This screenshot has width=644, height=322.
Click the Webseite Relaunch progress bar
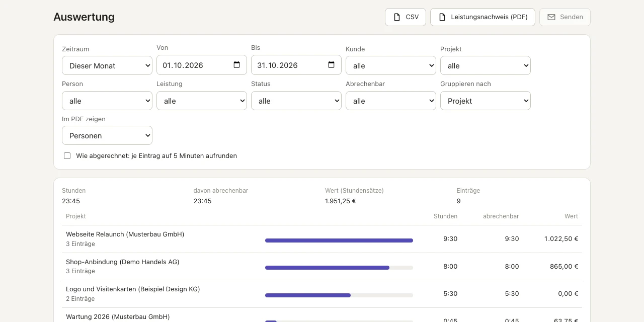point(339,240)
